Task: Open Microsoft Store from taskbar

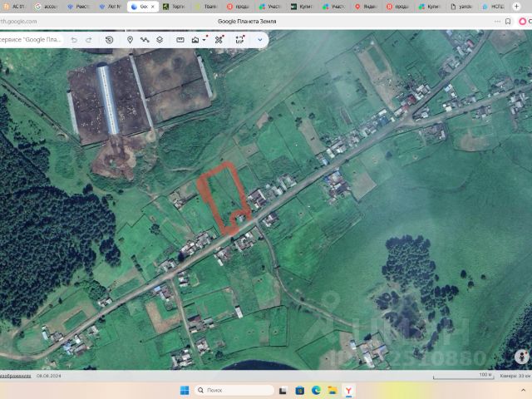Action: pyautogui.click(x=299, y=391)
